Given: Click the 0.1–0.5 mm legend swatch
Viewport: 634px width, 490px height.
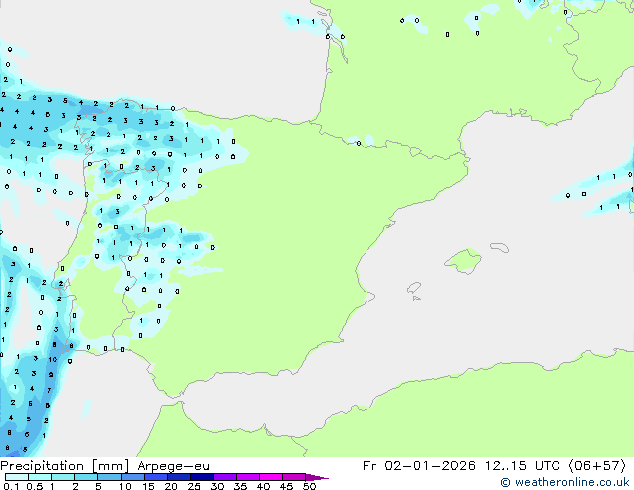Looking at the screenshot, I should [x=17, y=477].
